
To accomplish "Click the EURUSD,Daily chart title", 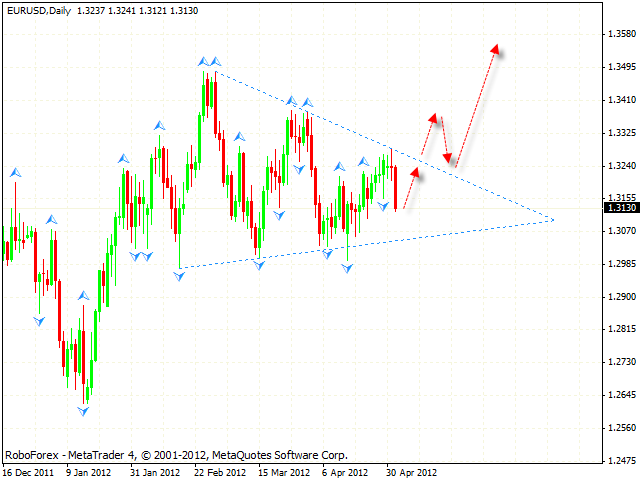I will (x=34, y=8).
